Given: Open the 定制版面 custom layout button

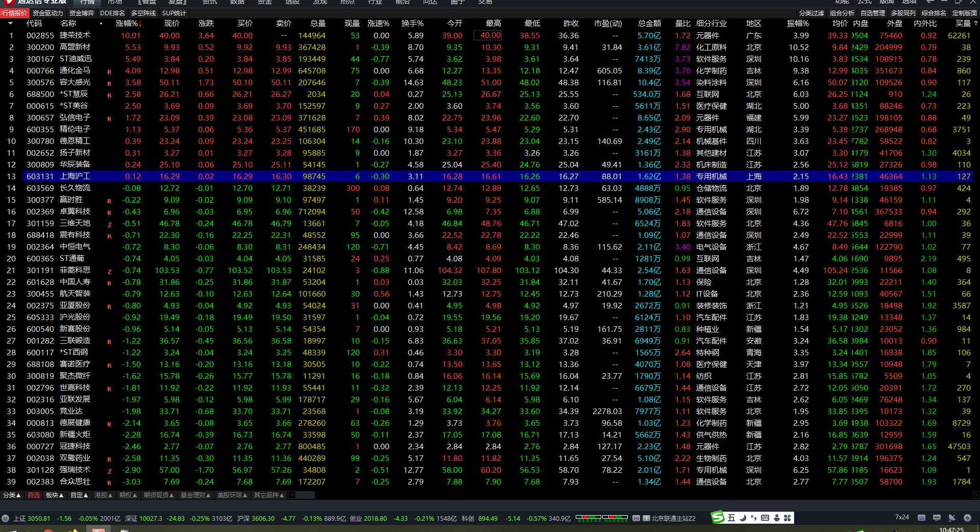Looking at the screenshot, I should [x=965, y=13].
